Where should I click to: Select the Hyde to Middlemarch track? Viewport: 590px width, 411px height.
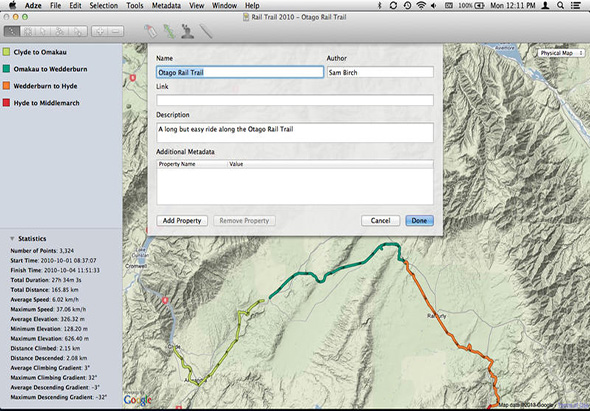pyautogui.click(x=46, y=103)
